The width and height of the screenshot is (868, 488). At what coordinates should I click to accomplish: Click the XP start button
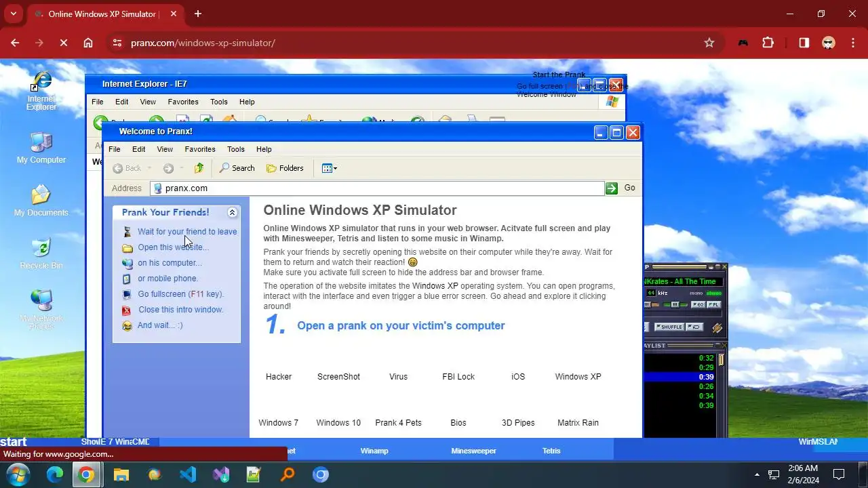click(x=14, y=443)
